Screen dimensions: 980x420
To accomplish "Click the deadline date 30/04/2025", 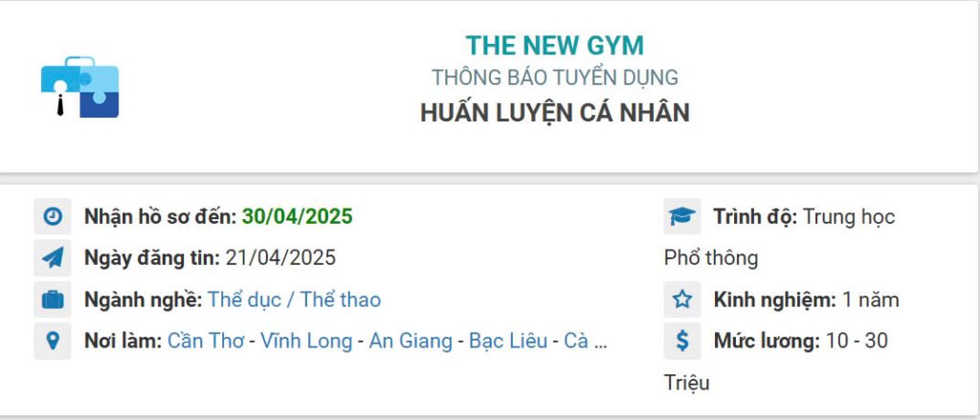I will [297, 217].
